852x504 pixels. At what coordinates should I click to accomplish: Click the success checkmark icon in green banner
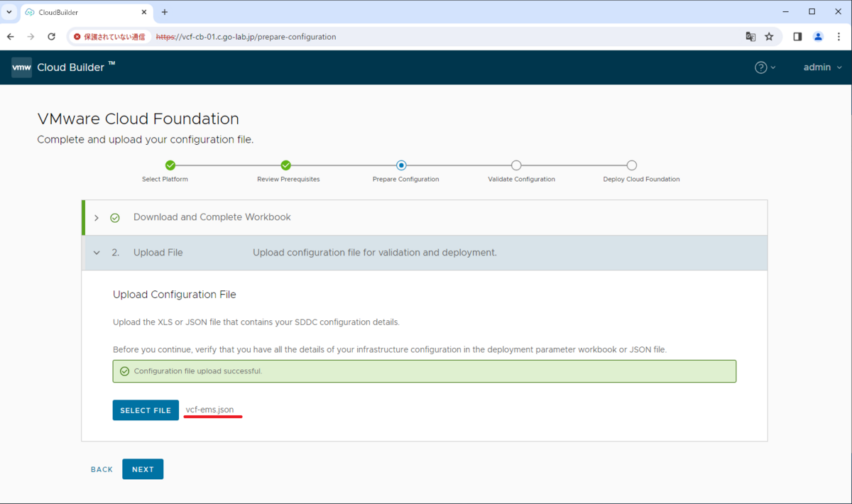(125, 371)
